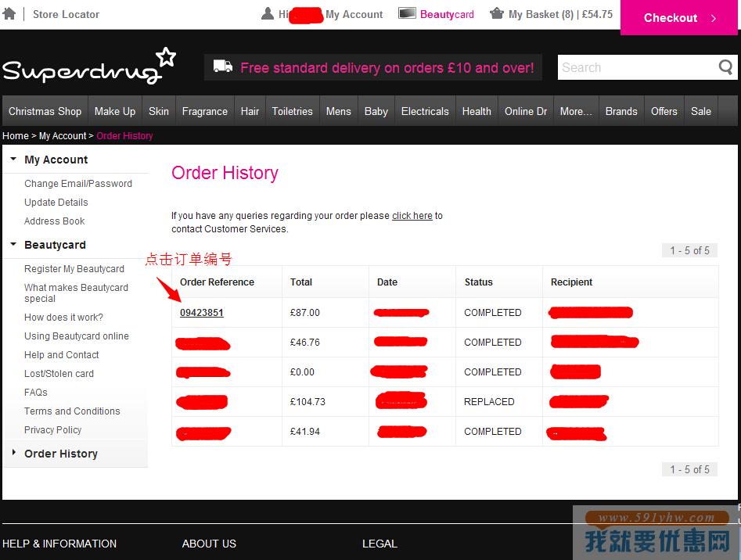Click the pink Checkout button
The height and width of the screenshot is (560, 741).
[678, 17]
